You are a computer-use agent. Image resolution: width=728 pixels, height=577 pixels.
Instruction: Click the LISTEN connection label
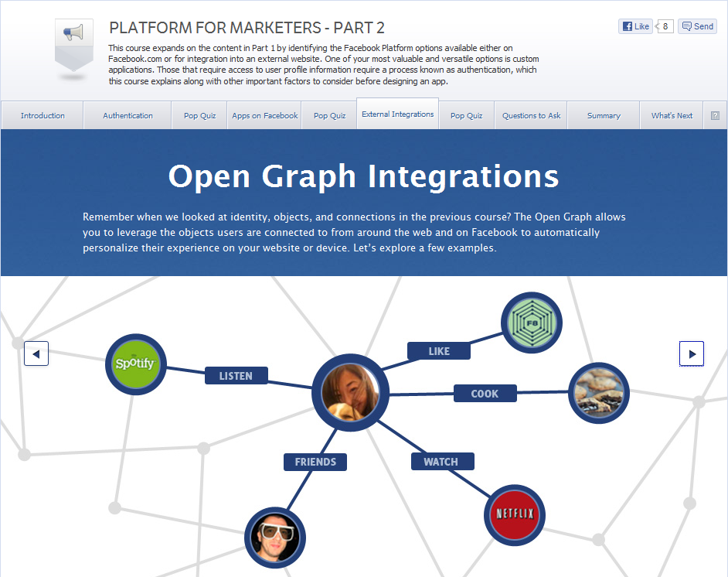click(236, 376)
